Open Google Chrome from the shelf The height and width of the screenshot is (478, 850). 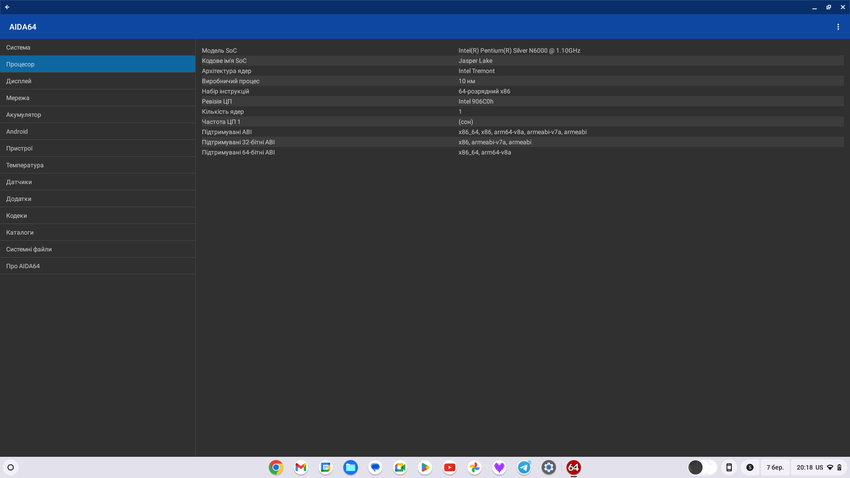click(x=276, y=467)
